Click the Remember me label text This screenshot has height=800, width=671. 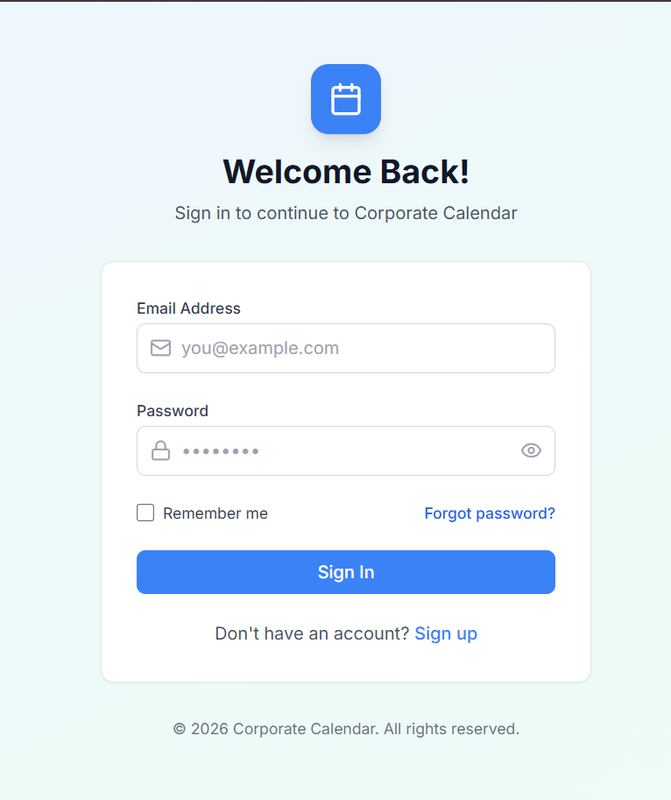(215, 513)
